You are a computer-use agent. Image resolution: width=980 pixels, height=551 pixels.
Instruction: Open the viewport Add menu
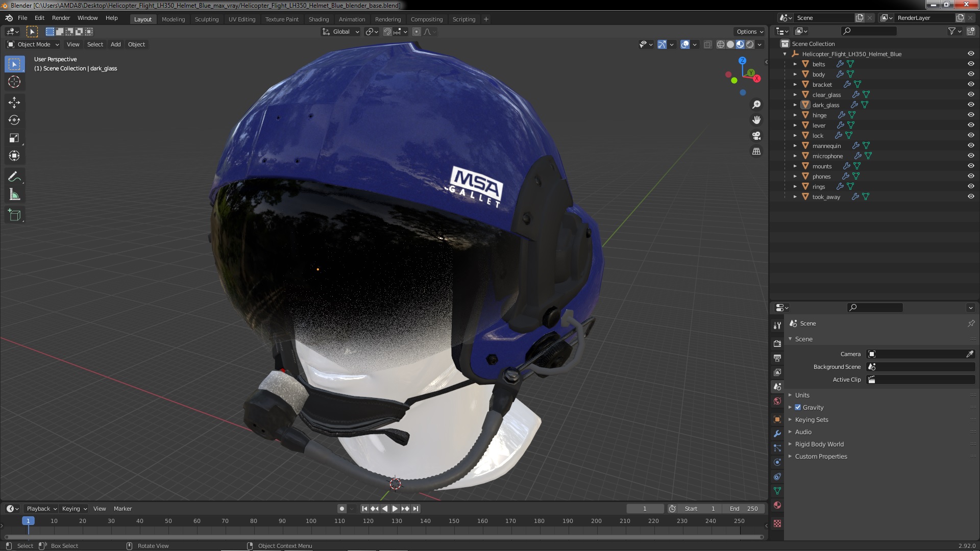(x=116, y=44)
